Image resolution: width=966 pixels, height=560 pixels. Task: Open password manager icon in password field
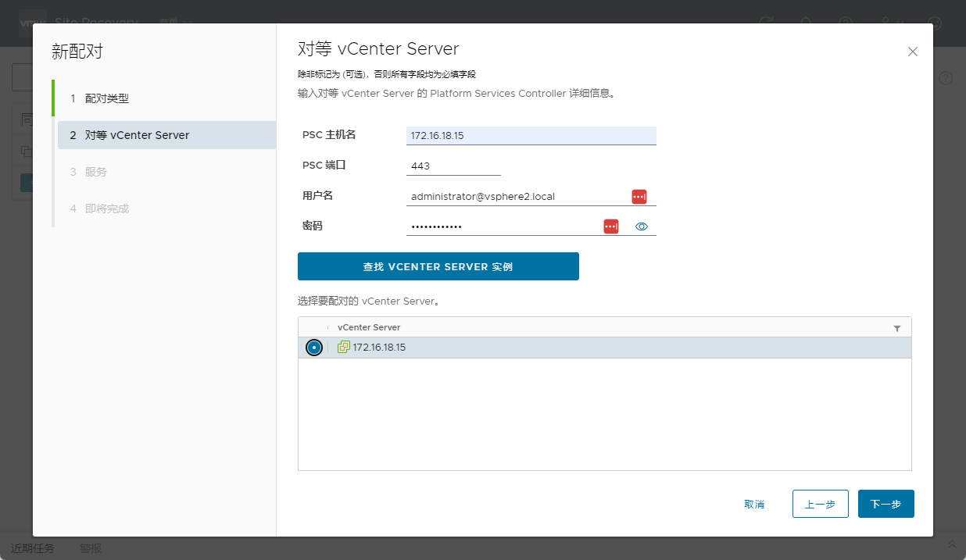(x=610, y=226)
